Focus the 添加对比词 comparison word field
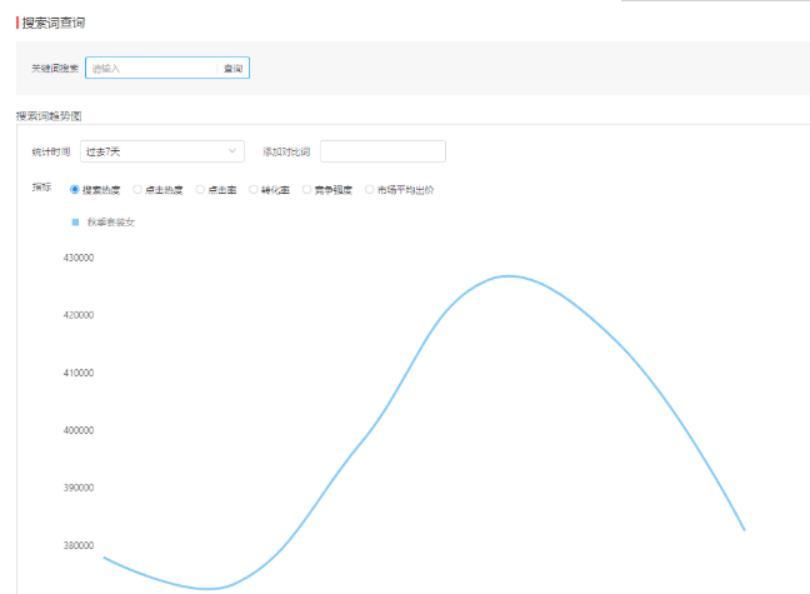This screenshot has height=594, width=810. pyautogui.click(x=382, y=152)
